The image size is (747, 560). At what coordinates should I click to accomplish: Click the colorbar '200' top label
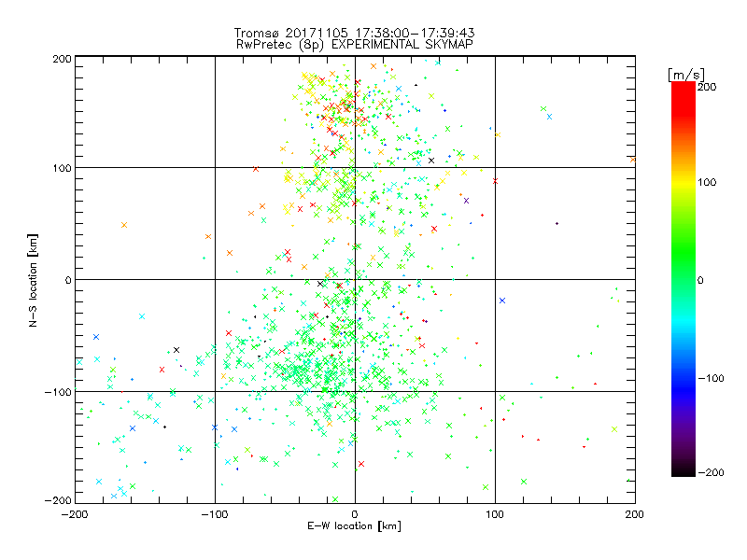coord(707,87)
